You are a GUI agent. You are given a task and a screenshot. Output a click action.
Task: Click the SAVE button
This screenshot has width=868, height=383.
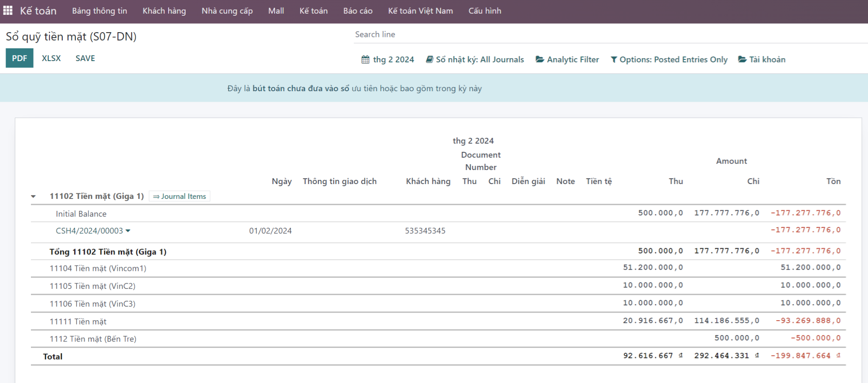pyautogui.click(x=85, y=58)
